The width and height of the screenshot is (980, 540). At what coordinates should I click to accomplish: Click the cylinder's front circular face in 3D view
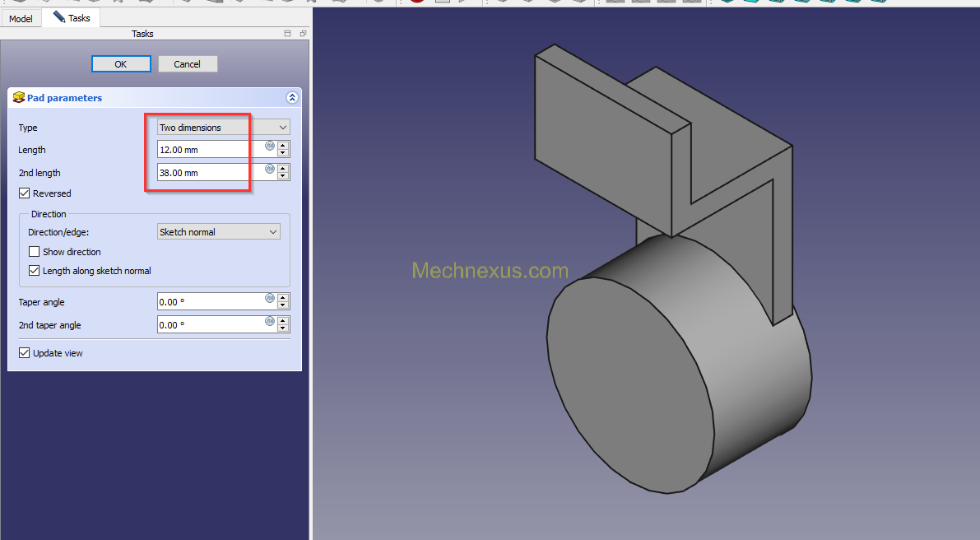coord(630,385)
